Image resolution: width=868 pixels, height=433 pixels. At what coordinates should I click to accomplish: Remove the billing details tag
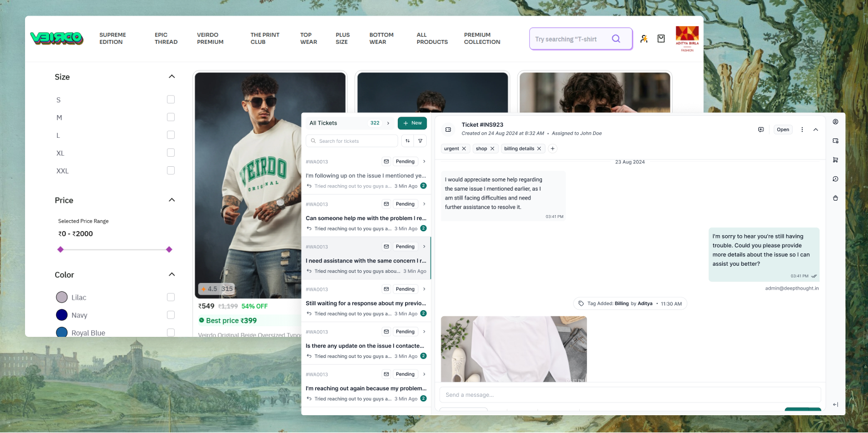[539, 149]
